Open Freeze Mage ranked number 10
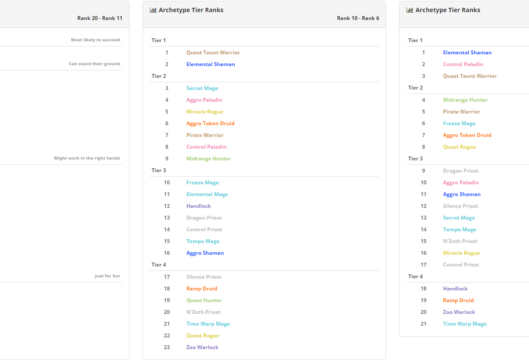Image resolution: width=529 pixels, height=360 pixels. coord(202,183)
